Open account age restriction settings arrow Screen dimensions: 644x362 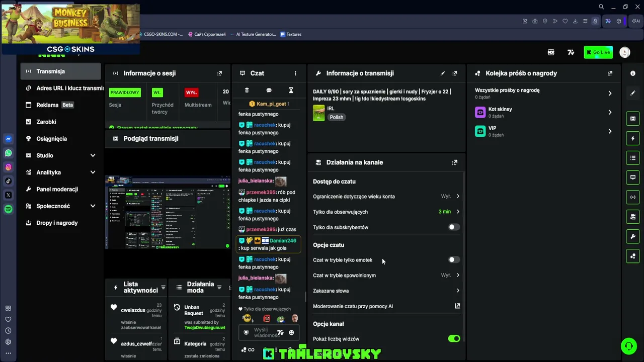[458, 196]
